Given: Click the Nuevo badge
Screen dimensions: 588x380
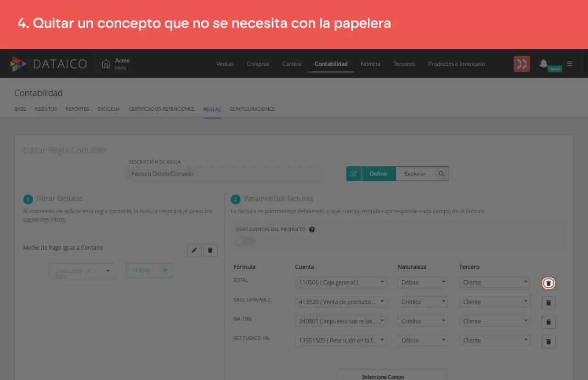Looking at the screenshot, I should coord(555,69).
